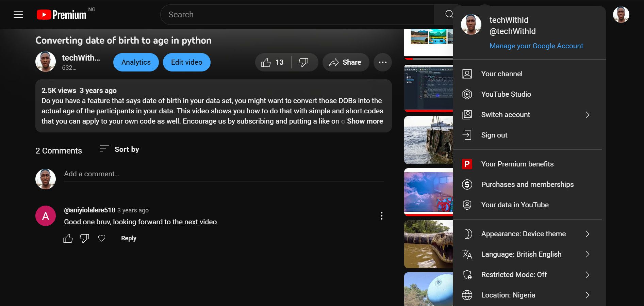Open the code editor video thumbnail
The width and height of the screenshot is (644, 306).
(429, 88)
